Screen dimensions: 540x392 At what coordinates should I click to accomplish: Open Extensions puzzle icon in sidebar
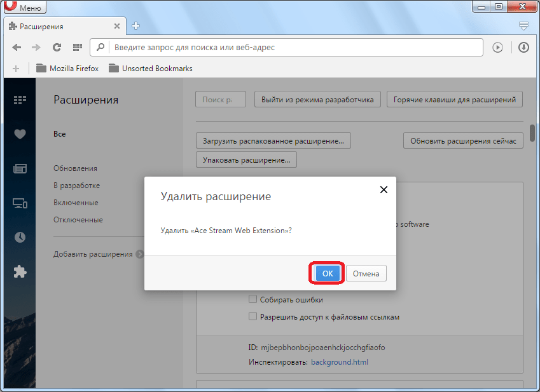[x=20, y=272]
